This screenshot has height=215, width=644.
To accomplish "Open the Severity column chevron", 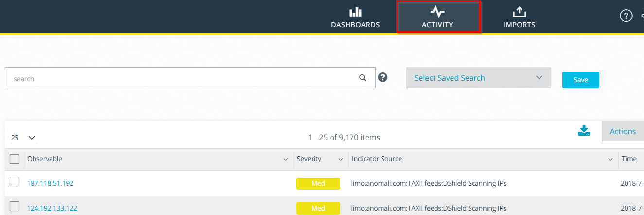I will (x=340, y=159).
